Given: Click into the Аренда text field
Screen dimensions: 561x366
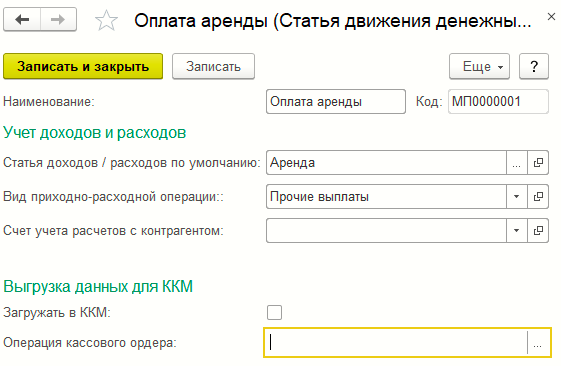Looking at the screenshot, I should pyautogui.click(x=386, y=163).
